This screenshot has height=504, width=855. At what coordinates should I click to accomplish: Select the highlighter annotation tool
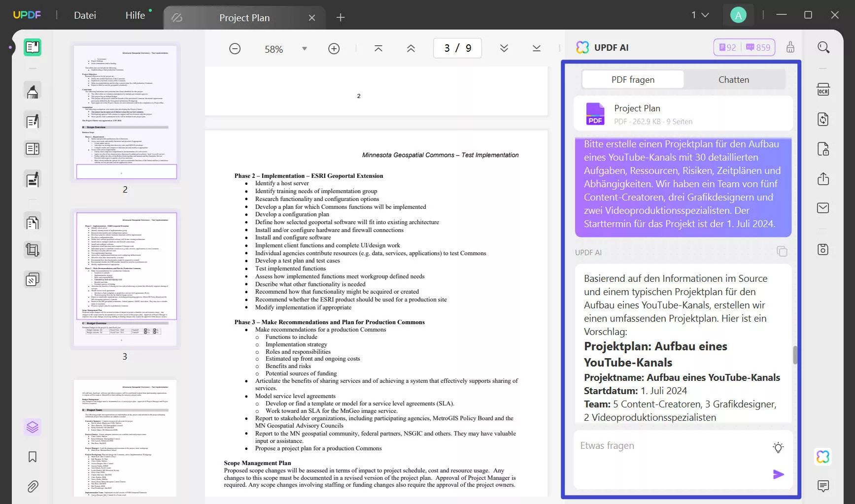click(x=32, y=90)
